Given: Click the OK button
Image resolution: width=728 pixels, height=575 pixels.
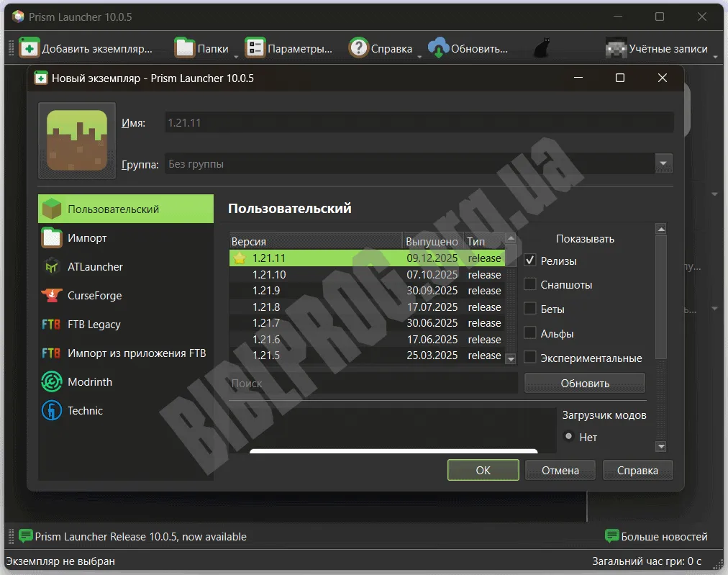Looking at the screenshot, I should pyautogui.click(x=483, y=470).
